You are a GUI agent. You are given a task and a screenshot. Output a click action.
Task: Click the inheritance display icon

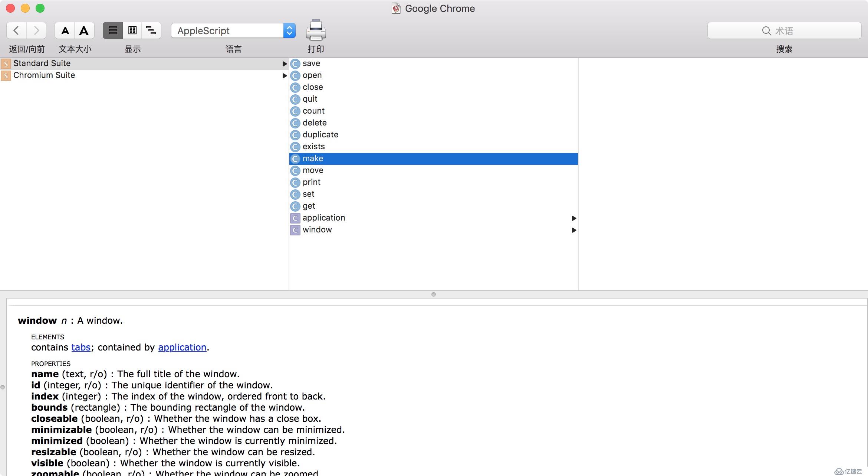(x=151, y=30)
